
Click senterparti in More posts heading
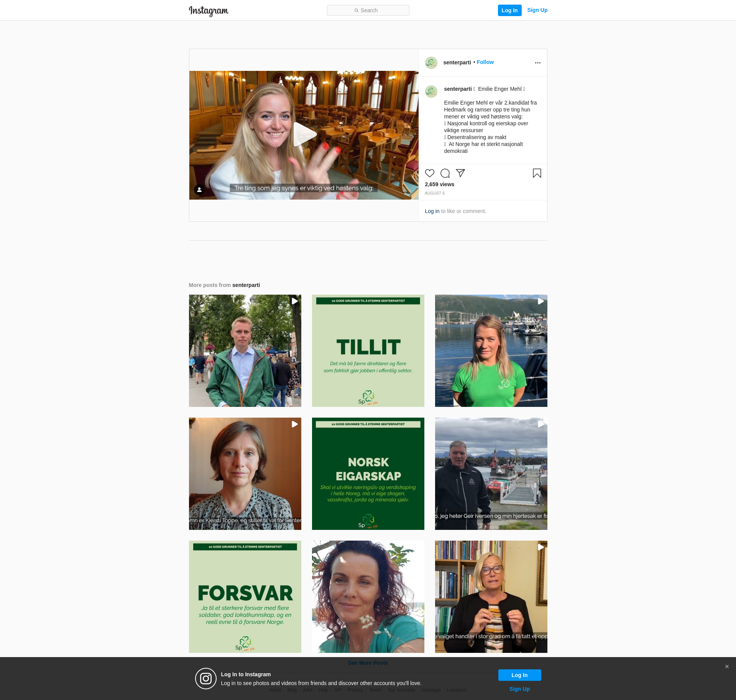tap(246, 285)
